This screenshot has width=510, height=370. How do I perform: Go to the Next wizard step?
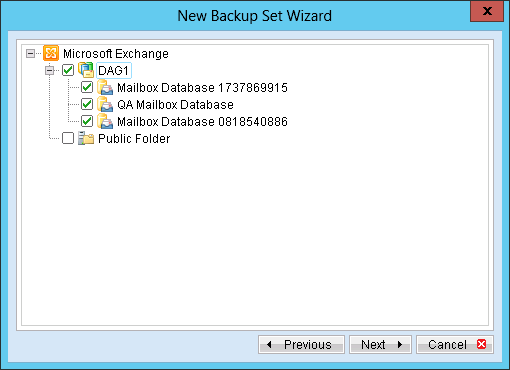pyautogui.click(x=380, y=344)
